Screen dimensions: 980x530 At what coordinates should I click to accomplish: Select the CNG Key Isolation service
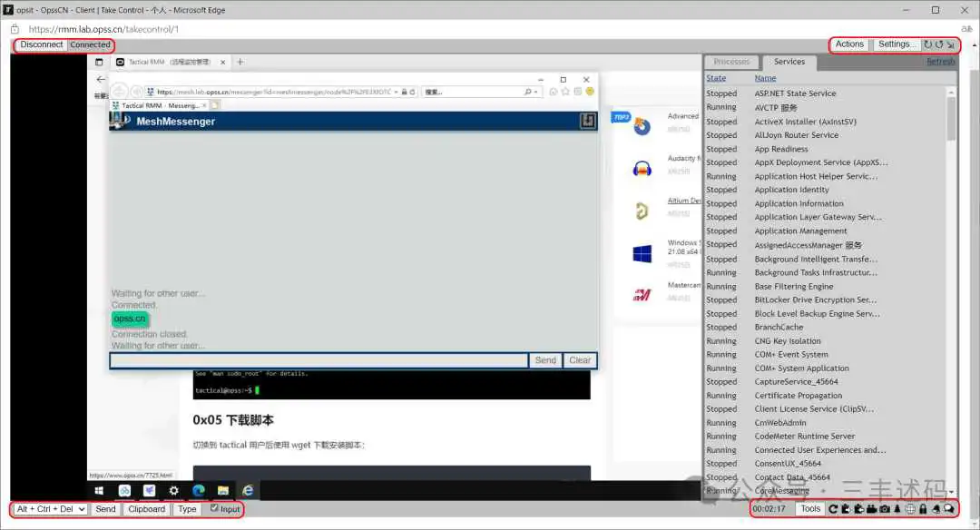(825, 341)
